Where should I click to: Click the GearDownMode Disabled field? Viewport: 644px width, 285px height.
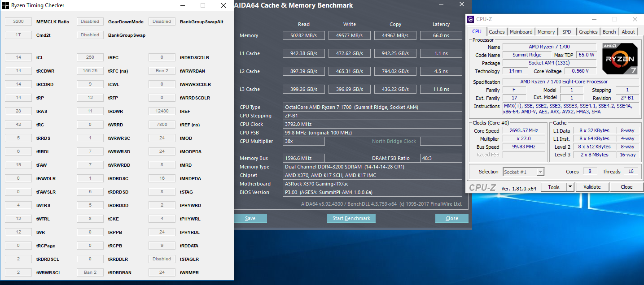(x=90, y=22)
